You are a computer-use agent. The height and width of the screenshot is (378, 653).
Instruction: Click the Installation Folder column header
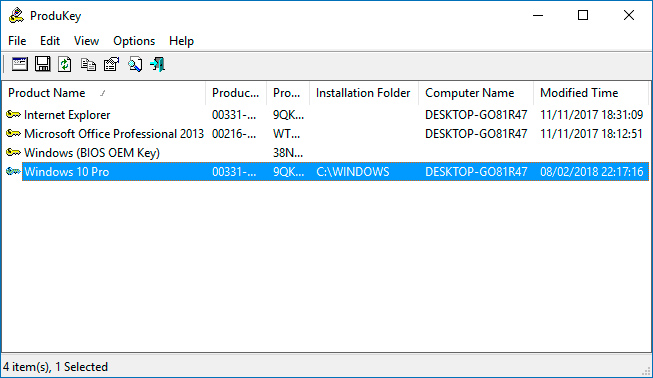(x=364, y=93)
